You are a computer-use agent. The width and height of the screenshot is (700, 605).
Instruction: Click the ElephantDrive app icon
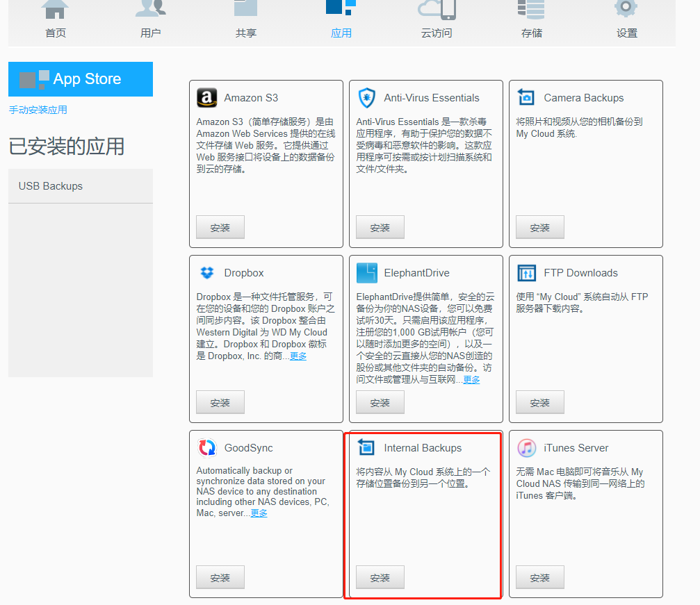click(367, 272)
